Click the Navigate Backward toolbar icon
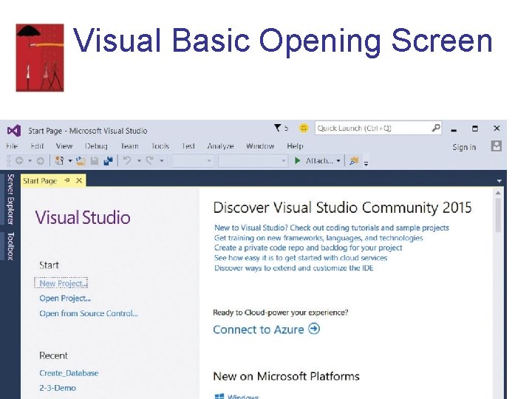 coord(19,160)
